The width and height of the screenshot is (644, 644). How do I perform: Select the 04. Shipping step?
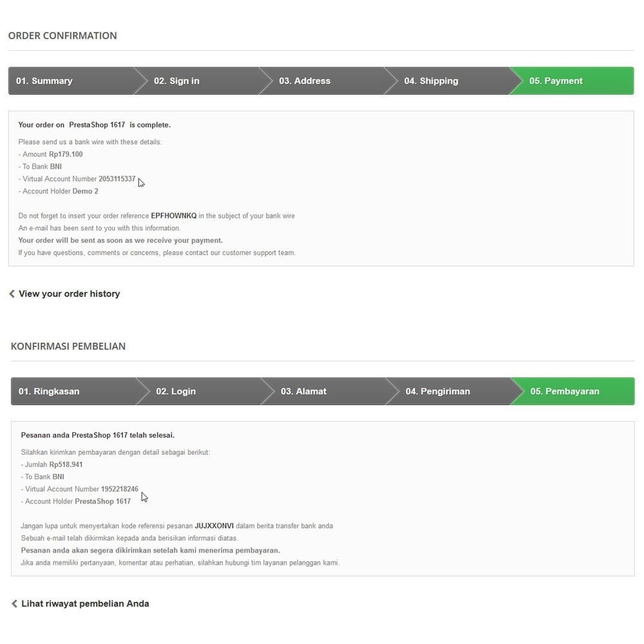[448, 81]
